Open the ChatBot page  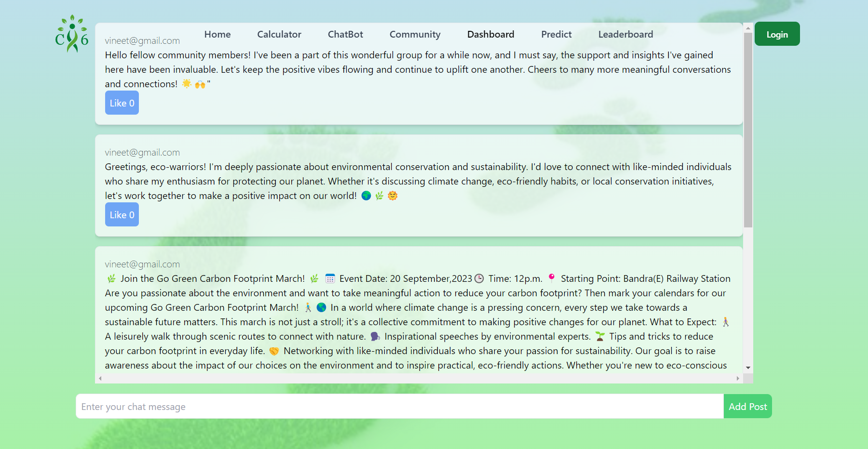pyautogui.click(x=345, y=34)
